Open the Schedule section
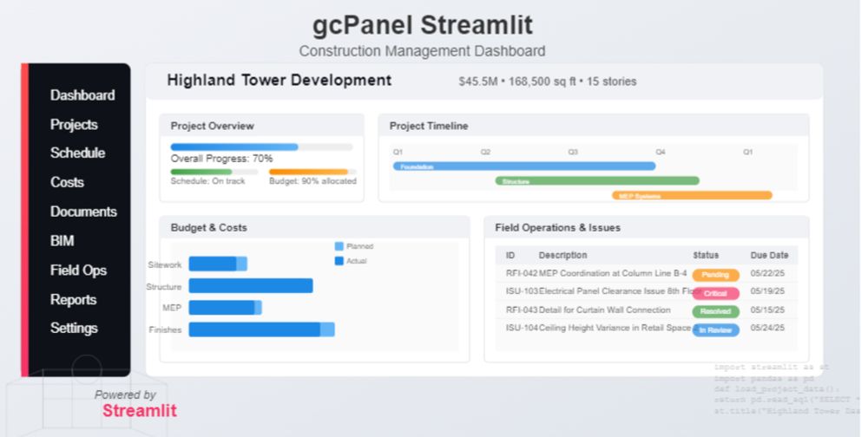The image size is (868, 437). [77, 153]
